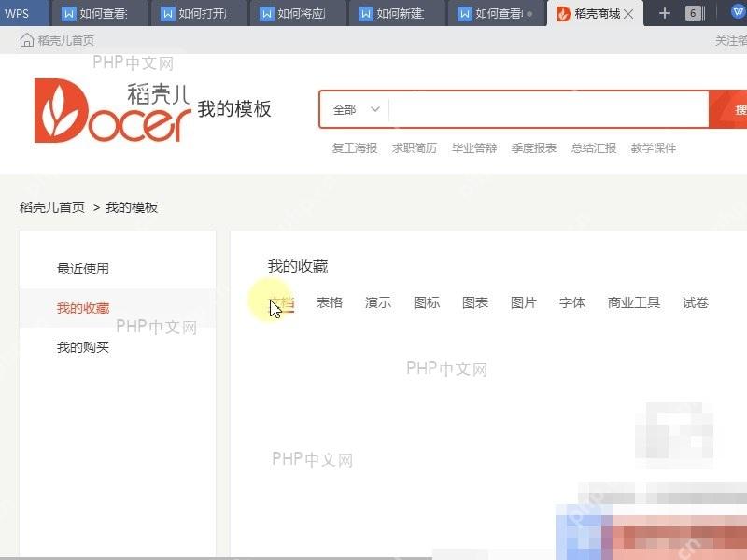Viewport: 747px width, 560px height.
Task: Open the tab counter showing 6
Action: pos(694,13)
